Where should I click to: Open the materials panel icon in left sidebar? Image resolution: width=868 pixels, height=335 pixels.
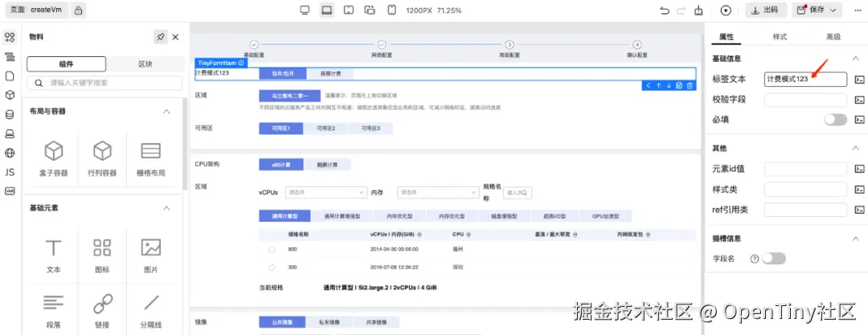tap(10, 38)
